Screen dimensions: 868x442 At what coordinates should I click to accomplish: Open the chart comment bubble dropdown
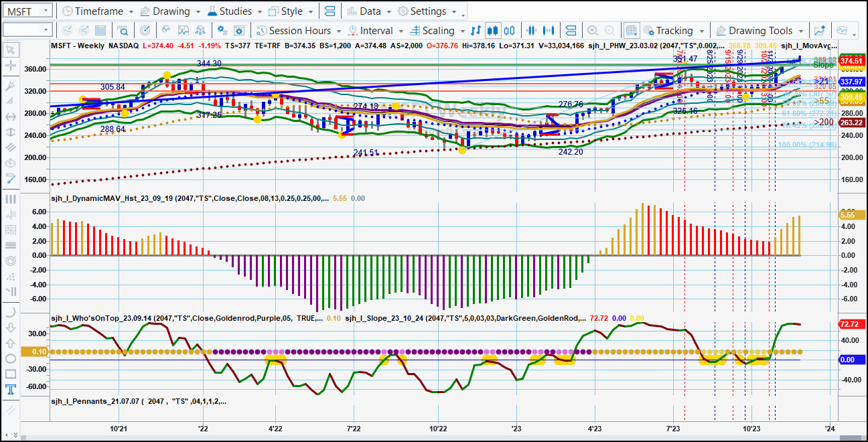845,30
